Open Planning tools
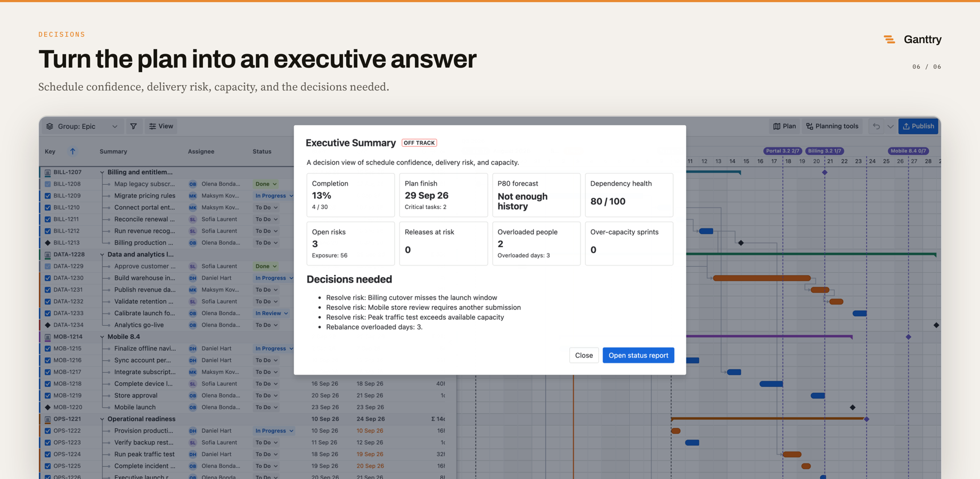The height and width of the screenshot is (479, 980). click(x=832, y=126)
